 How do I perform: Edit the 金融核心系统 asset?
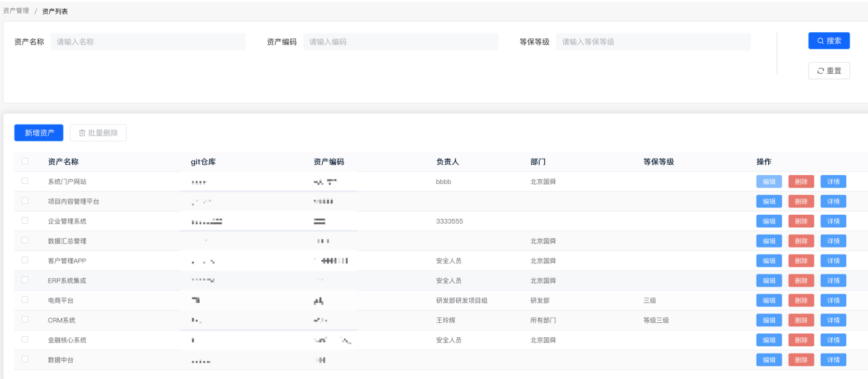point(769,340)
